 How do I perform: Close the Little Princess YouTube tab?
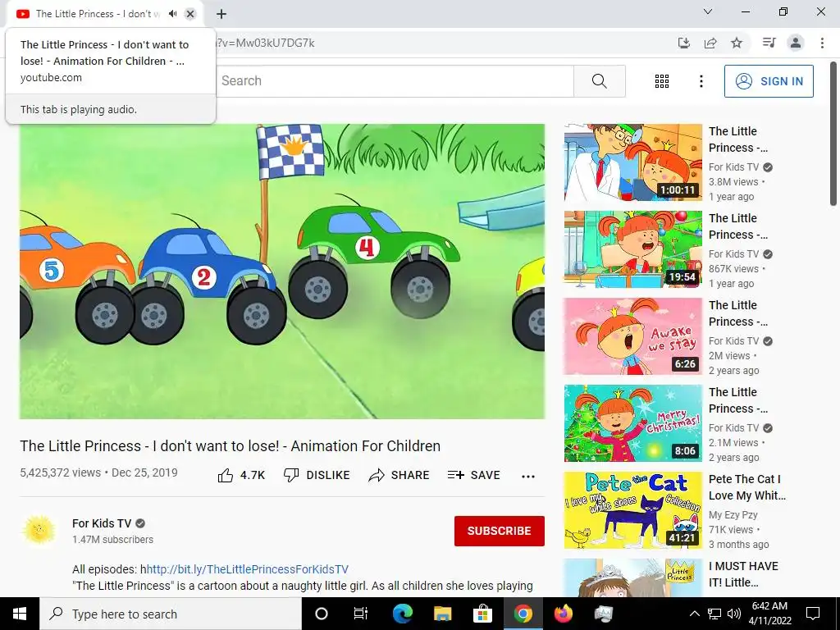coord(190,14)
